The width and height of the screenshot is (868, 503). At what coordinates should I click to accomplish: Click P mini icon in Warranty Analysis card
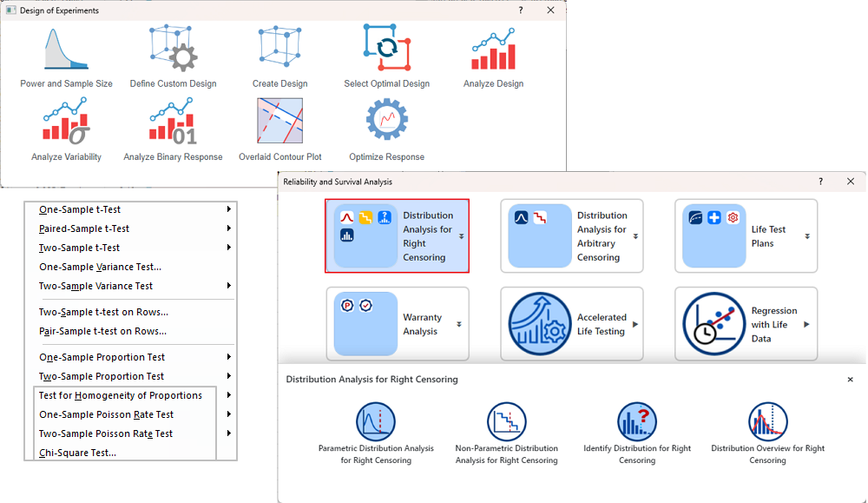(347, 305)
